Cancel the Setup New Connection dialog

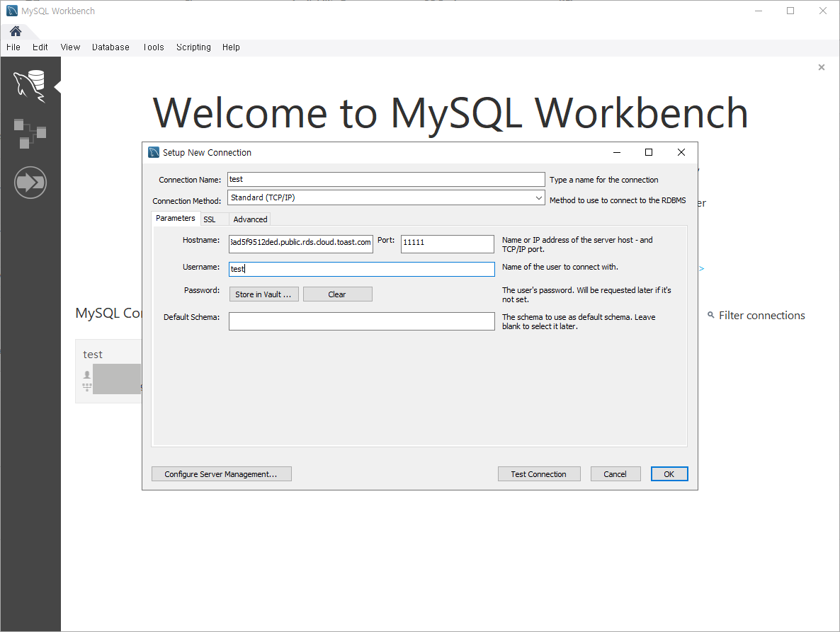click(615, 474)
